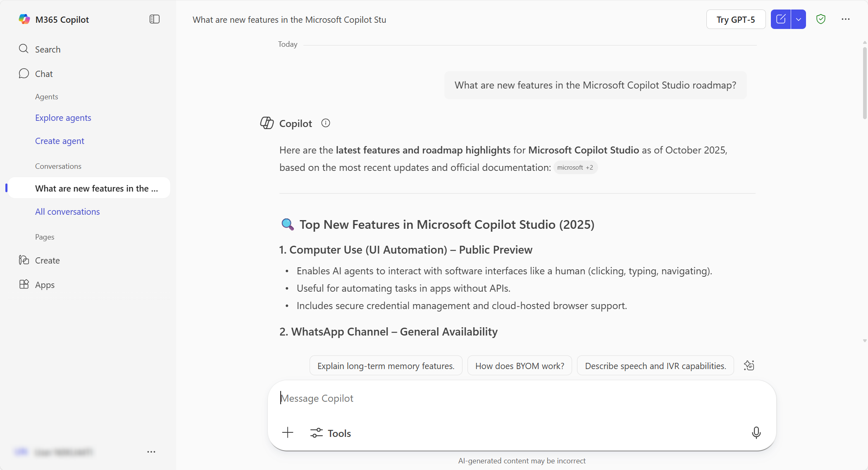Screen dimensions: 868x470
Task: Click the green shield protection icon
Action: tap(821, 19)
